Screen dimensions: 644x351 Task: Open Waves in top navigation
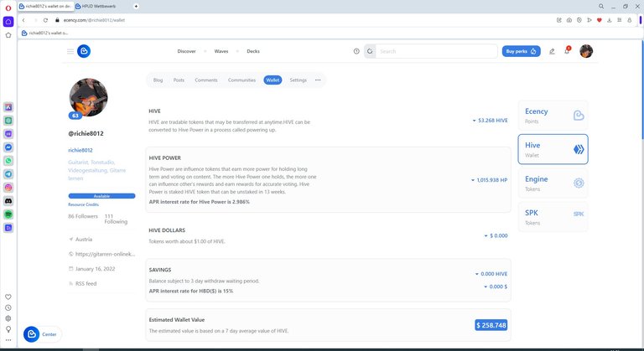point(221,51)
